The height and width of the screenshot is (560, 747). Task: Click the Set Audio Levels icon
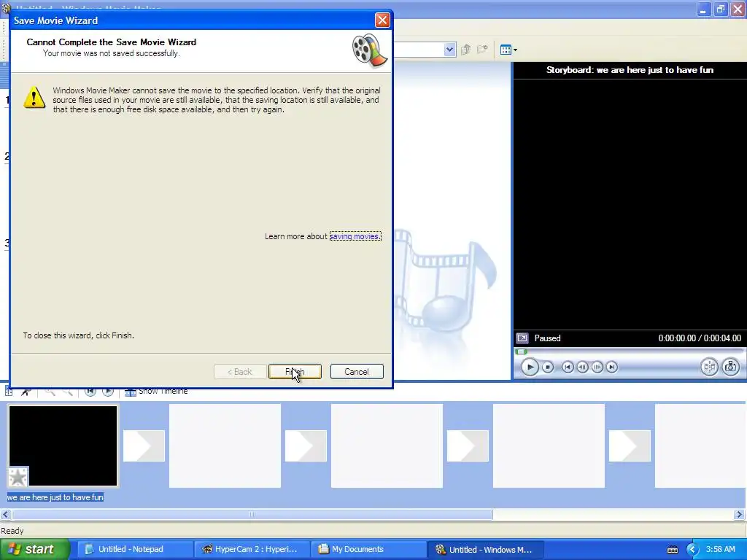(x=9, y=392)
